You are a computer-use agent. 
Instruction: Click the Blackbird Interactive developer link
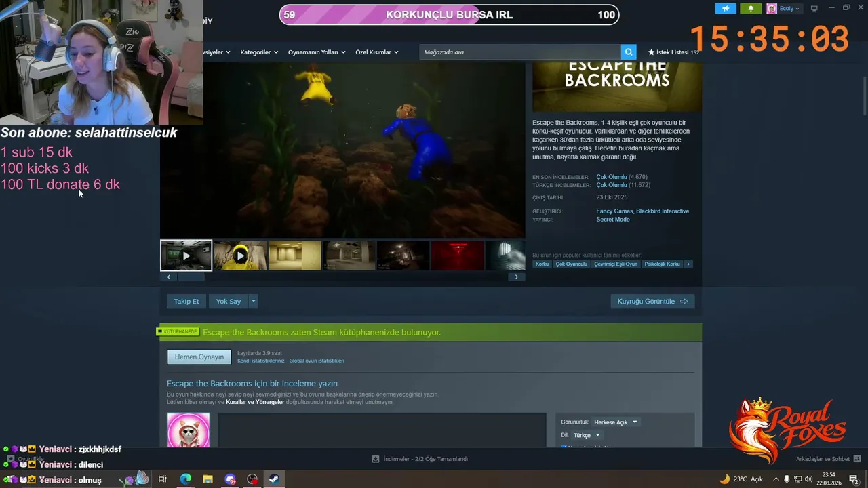click(663, 211)
